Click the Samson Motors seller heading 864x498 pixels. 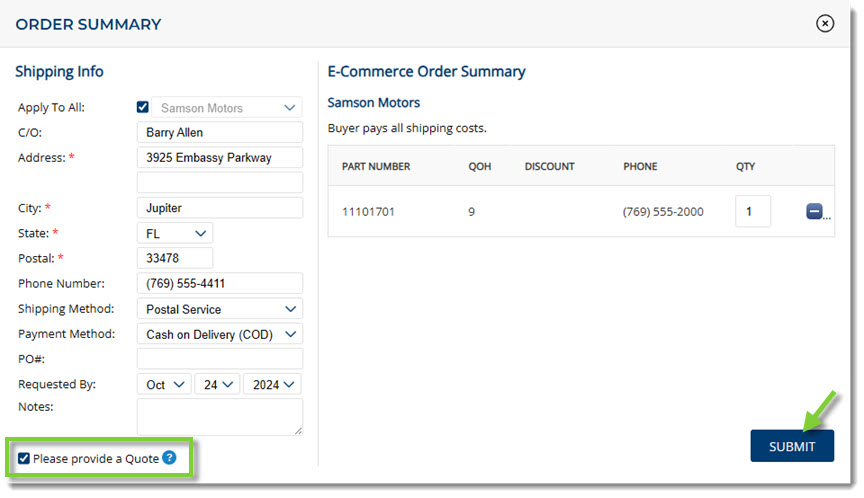pyautogui.click(x=374, y=102)
